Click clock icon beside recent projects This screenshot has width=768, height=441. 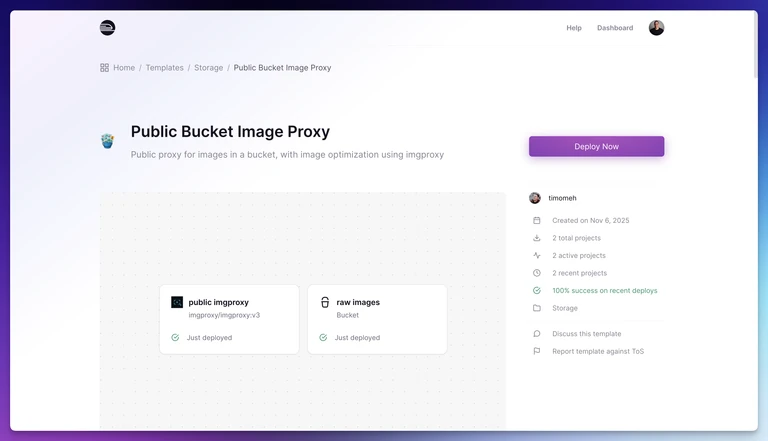537,273
